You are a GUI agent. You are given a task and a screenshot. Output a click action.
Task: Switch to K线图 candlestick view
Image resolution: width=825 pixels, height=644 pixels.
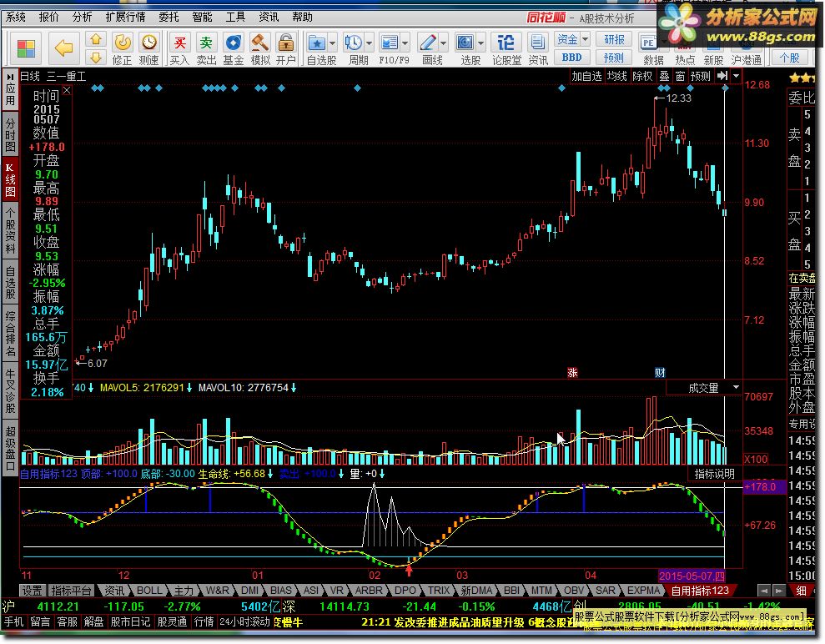pyautogui.click(x=10, y=180)
